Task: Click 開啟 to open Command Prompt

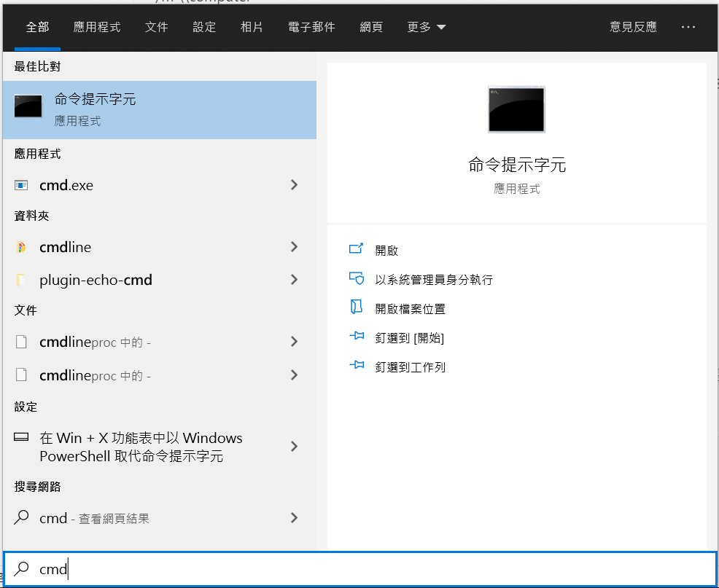Action: 386,251
